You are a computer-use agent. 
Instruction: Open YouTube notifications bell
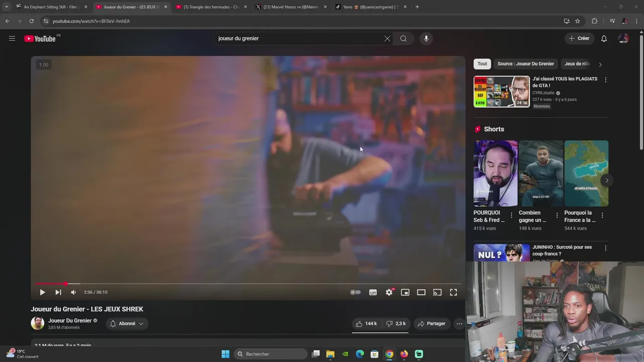(x=604, y=39)
